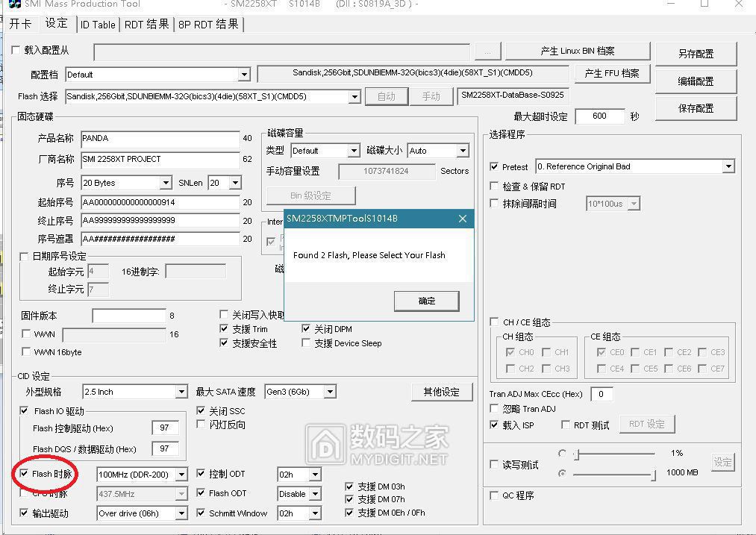Switch to the 设定 tab

coord(57,23)
